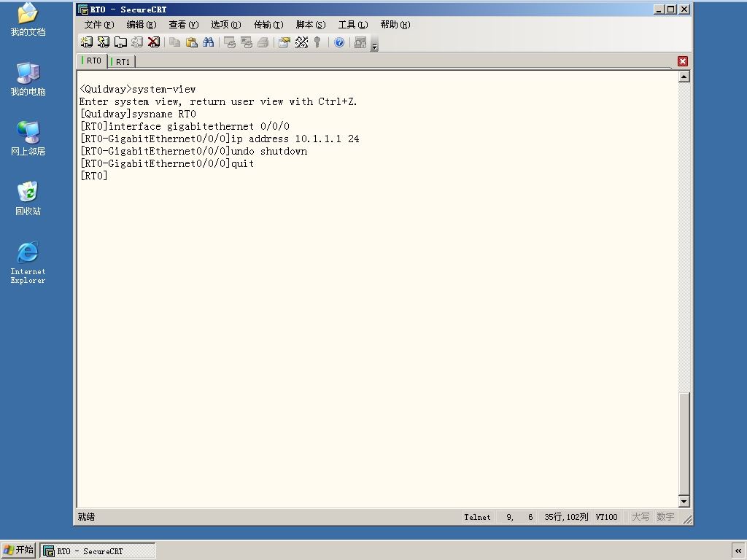Click '35行, 102列' status entry
Viewport: 747px width, 560px height.
pos(566,517)
